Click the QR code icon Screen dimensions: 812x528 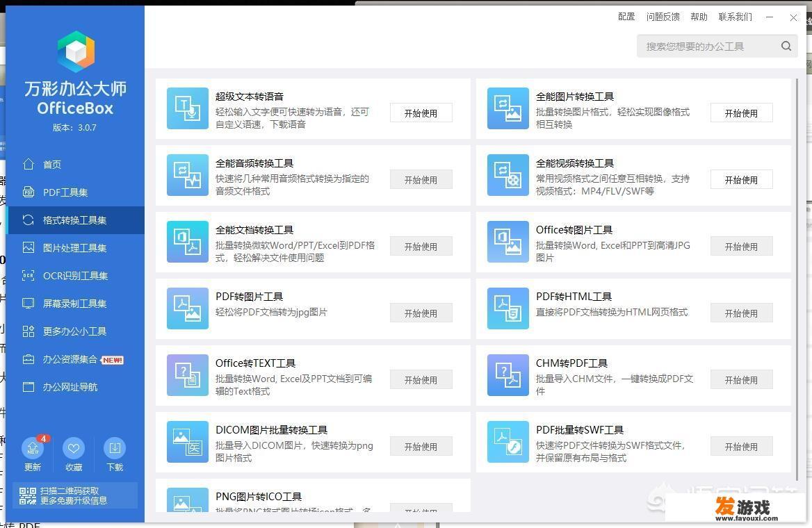coord(27,495)
